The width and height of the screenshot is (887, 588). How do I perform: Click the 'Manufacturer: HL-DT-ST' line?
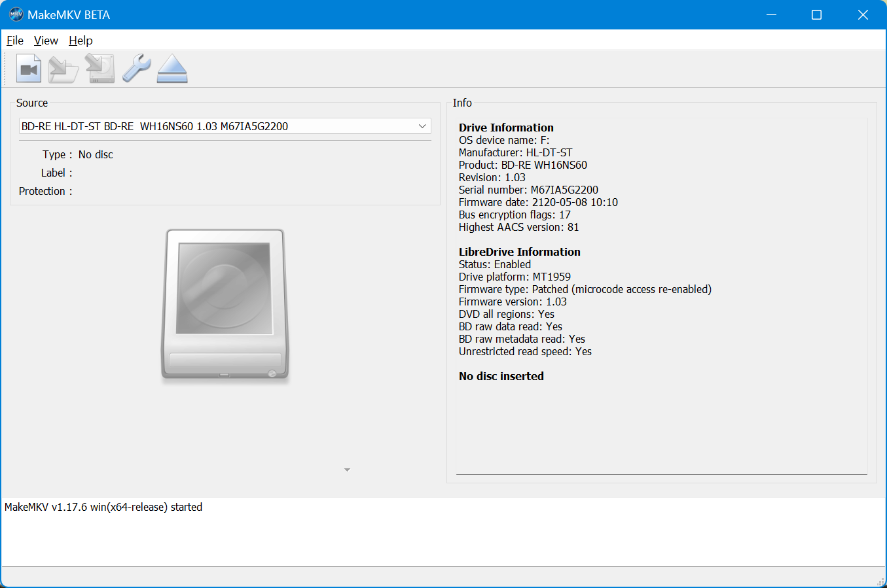click(515, 152)
